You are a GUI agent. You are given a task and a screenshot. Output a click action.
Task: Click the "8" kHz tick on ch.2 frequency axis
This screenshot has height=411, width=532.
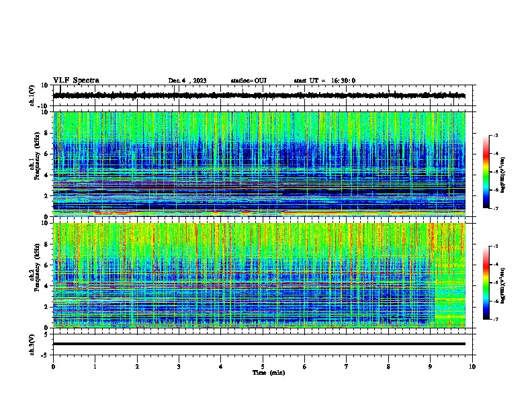pyautogui.click(x=46, y=244)
